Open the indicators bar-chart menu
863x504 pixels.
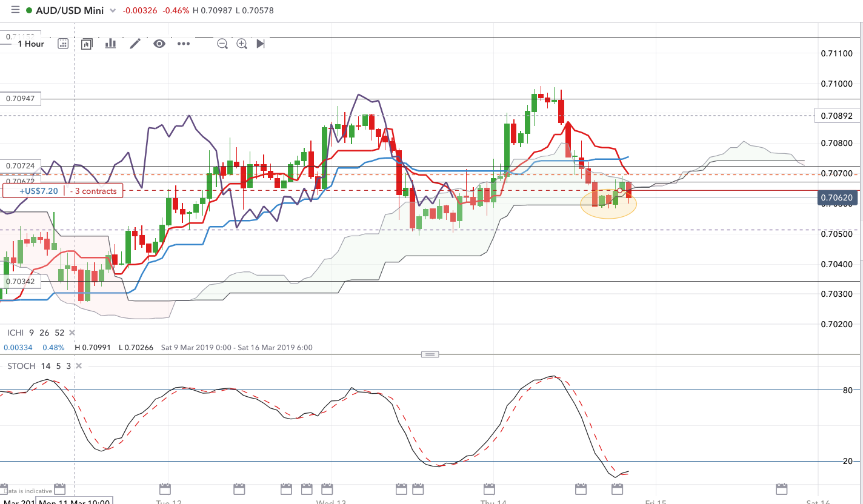110,44
